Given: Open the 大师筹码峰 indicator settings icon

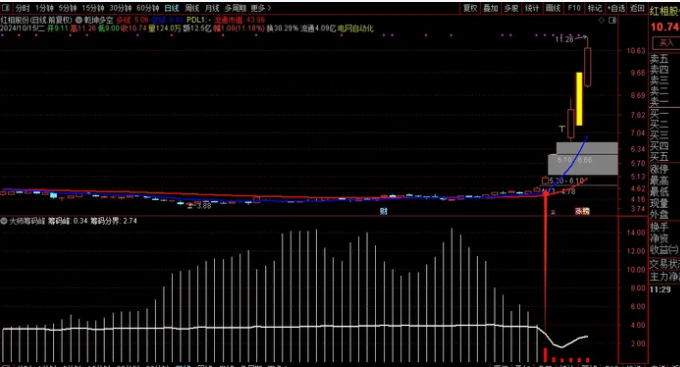Looking at the screenshot, I should [4, 221].
